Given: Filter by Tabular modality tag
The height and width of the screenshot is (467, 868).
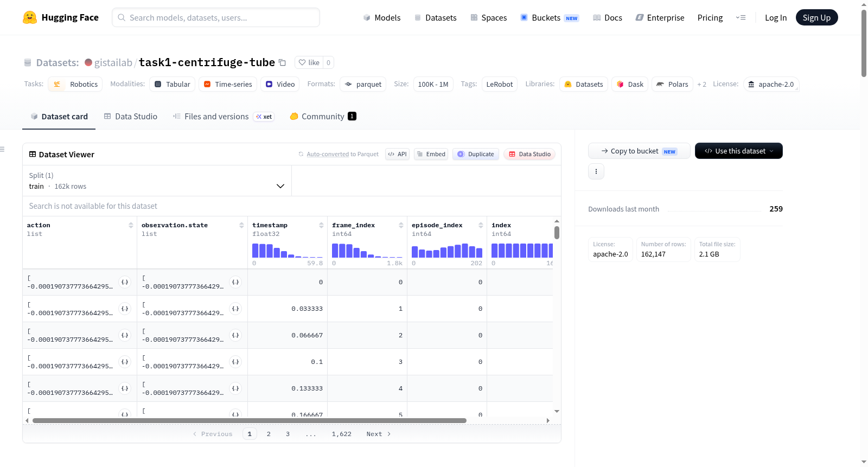Looking at the screenshot, I should point(172,84).
